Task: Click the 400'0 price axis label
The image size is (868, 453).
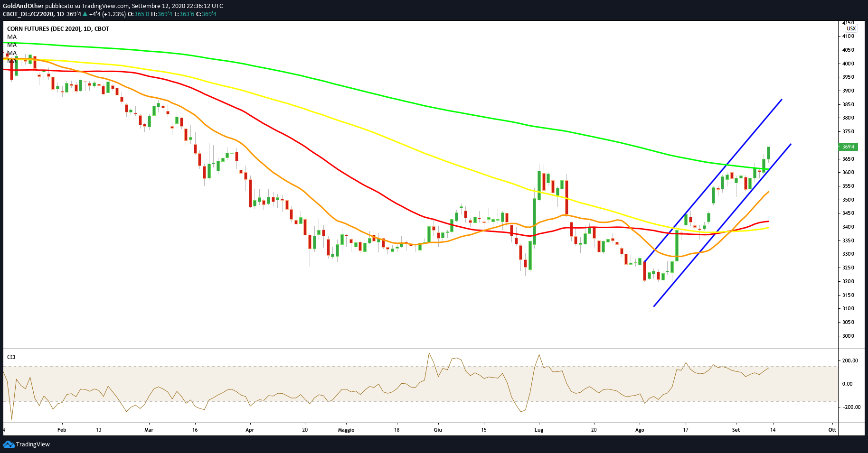Action: [848, 64]
